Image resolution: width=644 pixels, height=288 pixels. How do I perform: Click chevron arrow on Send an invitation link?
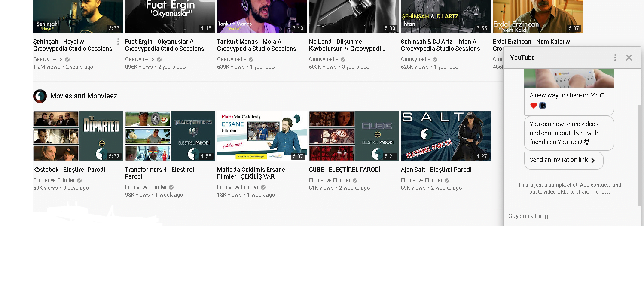pyautogui.click(x=593, y=161)
